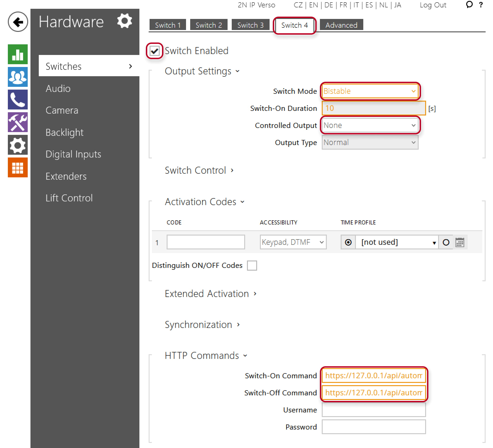Switch to the Switch 1 tab
Screen dimensions: 493x448
(x=168, y=25)
